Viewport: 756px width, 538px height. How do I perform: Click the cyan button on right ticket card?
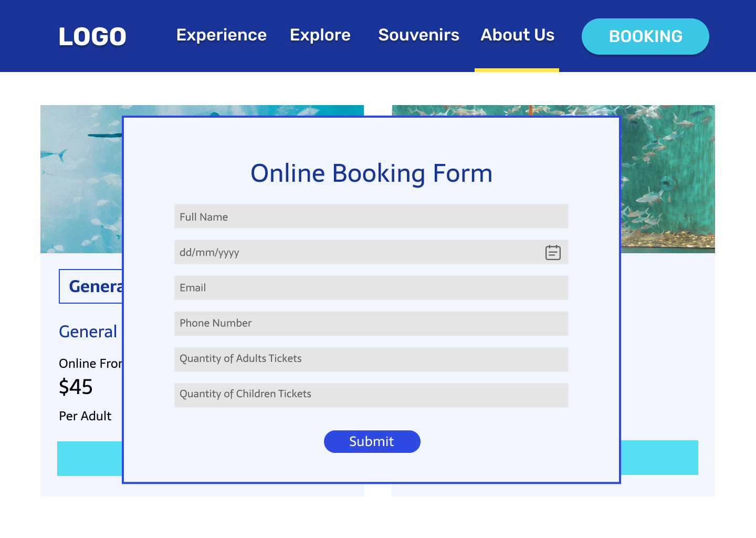(x=659, y=458)
